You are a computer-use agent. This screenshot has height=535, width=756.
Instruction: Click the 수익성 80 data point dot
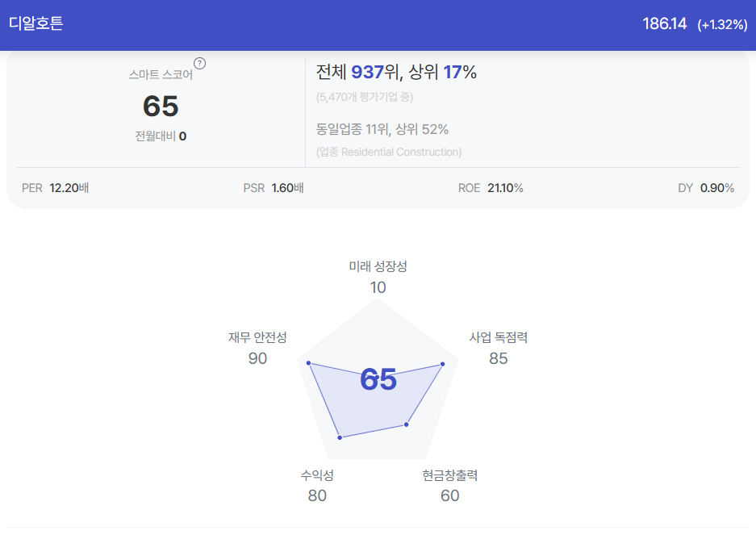coord(340,437)
